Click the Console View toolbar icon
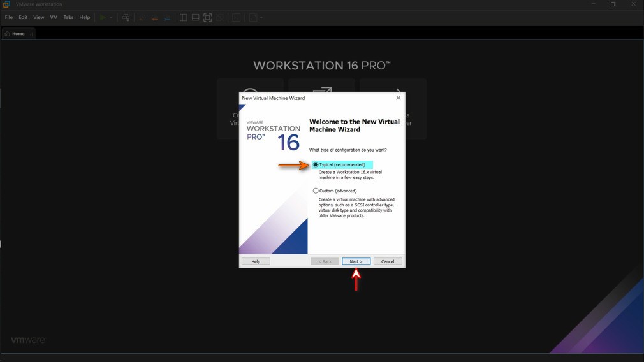 (x=236, y=18)
